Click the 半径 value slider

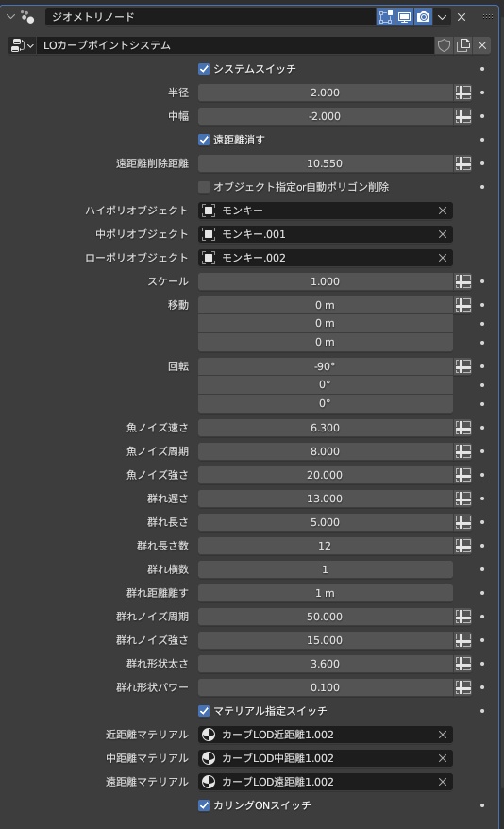point(325,93)
